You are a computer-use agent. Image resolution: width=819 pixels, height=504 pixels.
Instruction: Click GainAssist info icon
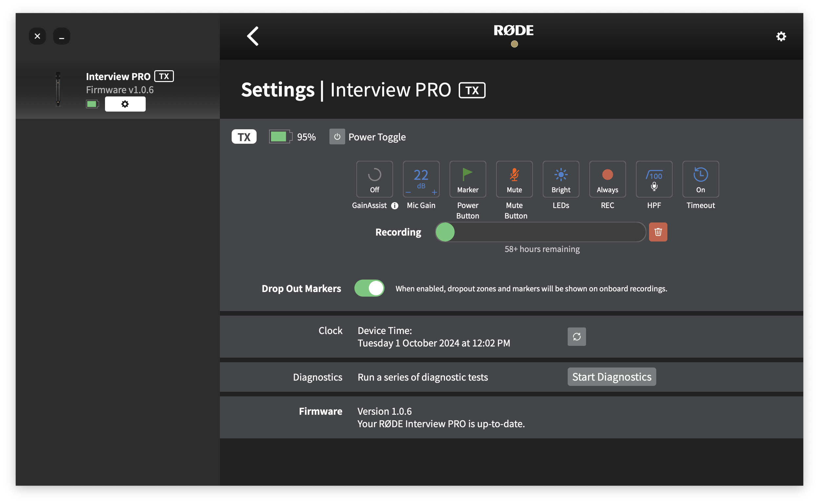pos(395,206)
